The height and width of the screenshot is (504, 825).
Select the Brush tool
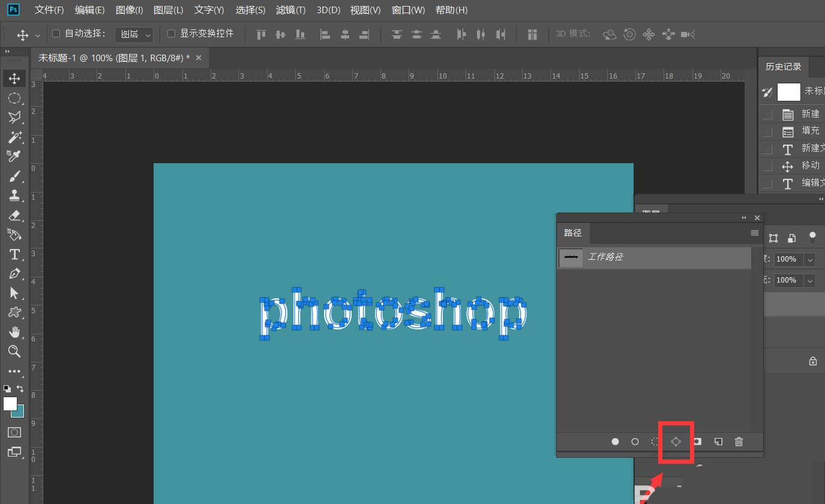point(14,176)
